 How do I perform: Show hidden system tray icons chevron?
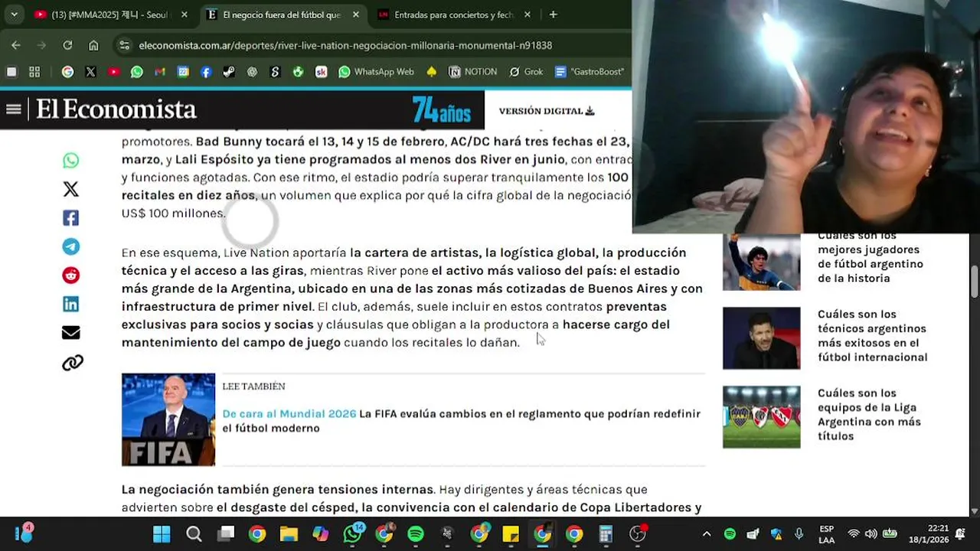click(707, 534)
